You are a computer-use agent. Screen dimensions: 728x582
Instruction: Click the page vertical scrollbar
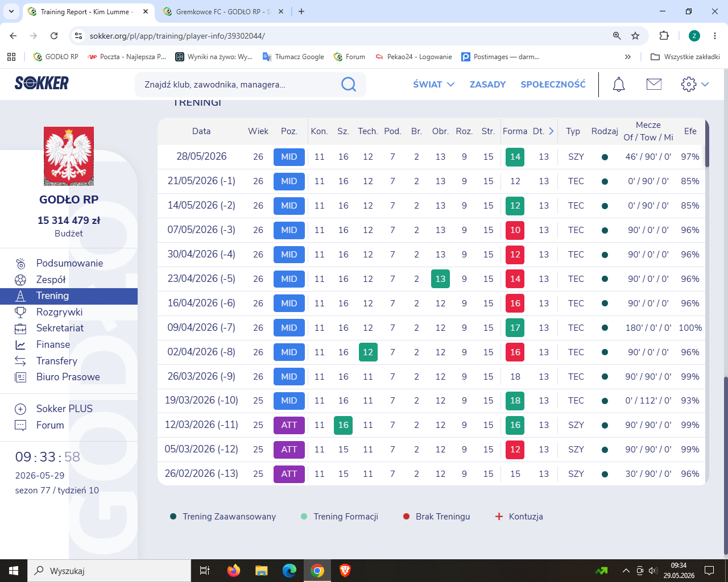725,465
